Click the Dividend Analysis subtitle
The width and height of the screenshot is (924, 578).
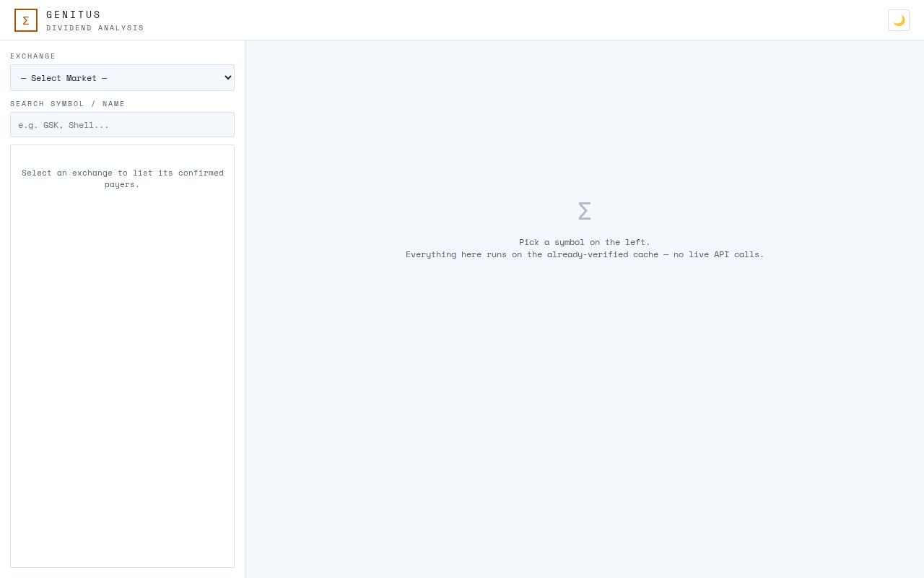click(x=95, y=28)
